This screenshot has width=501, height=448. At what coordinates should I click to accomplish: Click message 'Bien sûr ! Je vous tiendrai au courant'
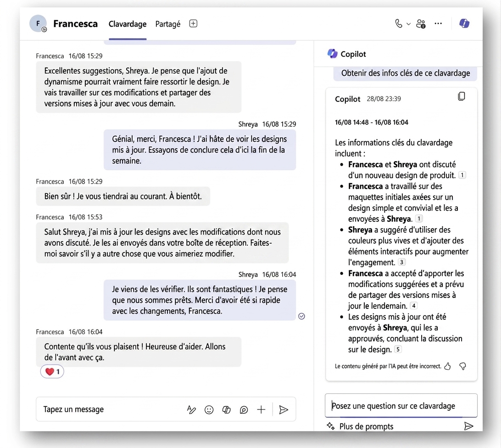point(123,196)
